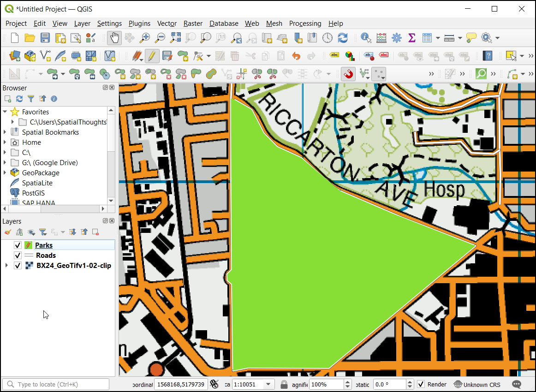
Task: Uncheck the Parks layer visibility checkbox
Action: 18,245
